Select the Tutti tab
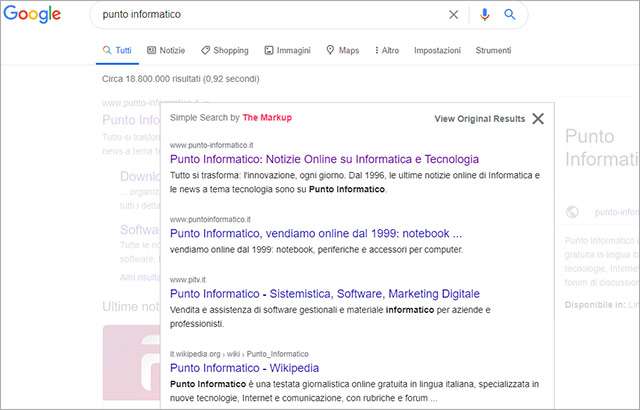 coord(117,50)
